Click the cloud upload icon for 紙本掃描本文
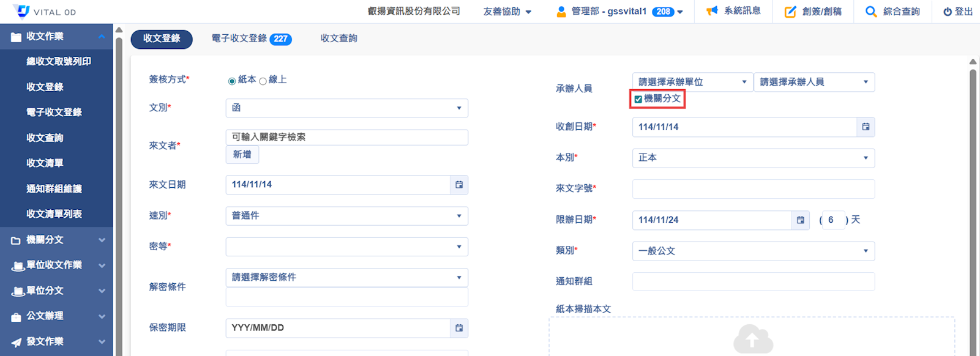The height and width of the screenshot is (356, 980). click(x=752, y=339)
